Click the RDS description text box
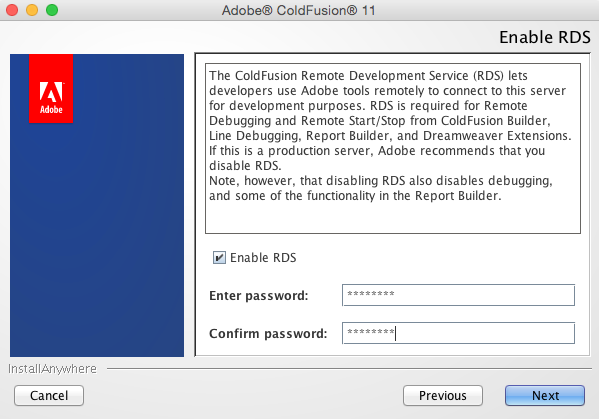Screen dimensions: 599x419 (393, 148)
